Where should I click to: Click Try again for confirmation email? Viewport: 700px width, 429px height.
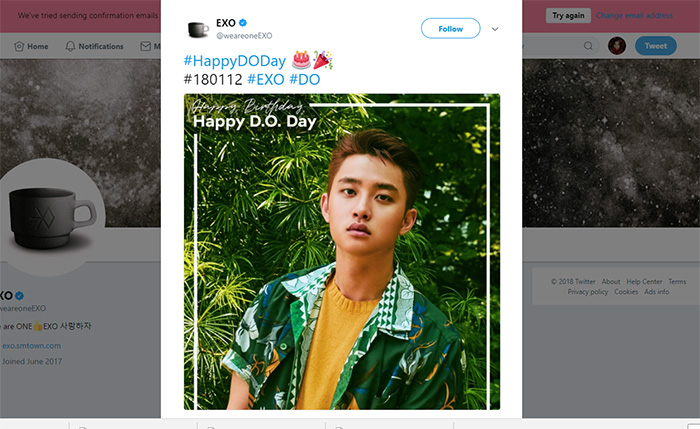coord(566,15)
